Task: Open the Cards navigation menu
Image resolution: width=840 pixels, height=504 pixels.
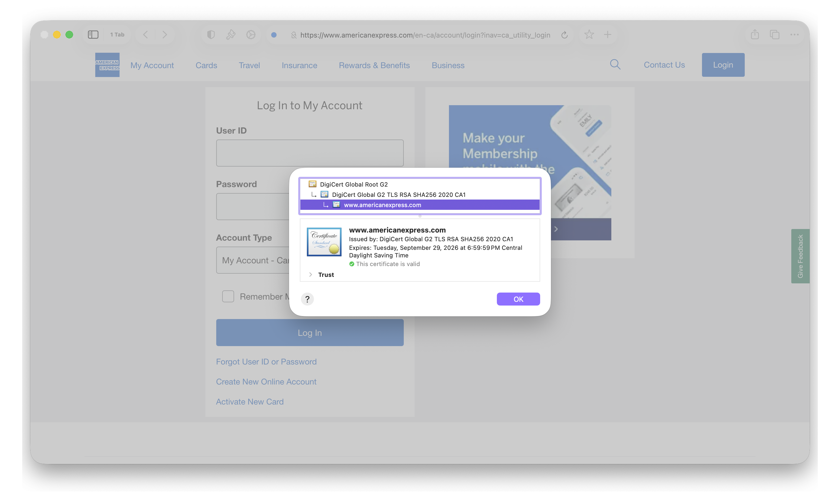Action: [206, 65]
